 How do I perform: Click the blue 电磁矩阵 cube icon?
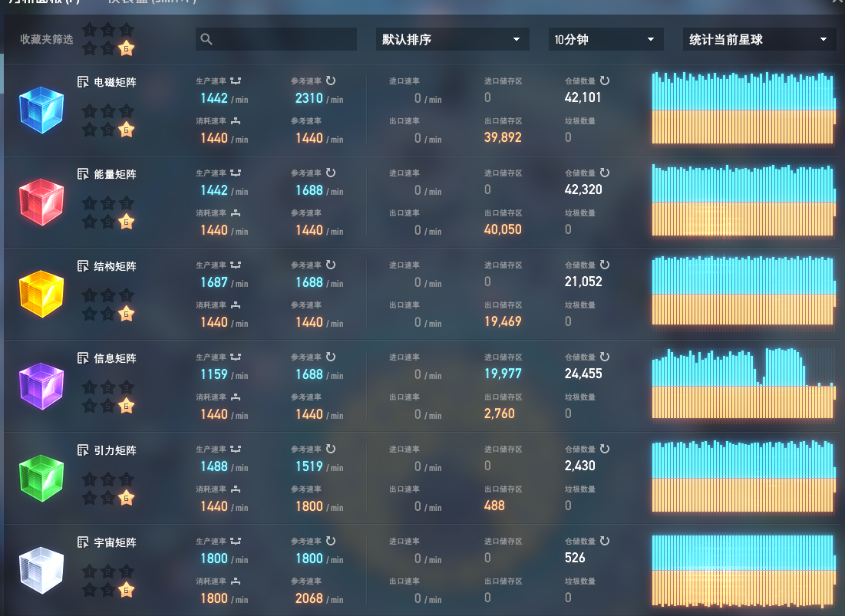tap(41, 110)
